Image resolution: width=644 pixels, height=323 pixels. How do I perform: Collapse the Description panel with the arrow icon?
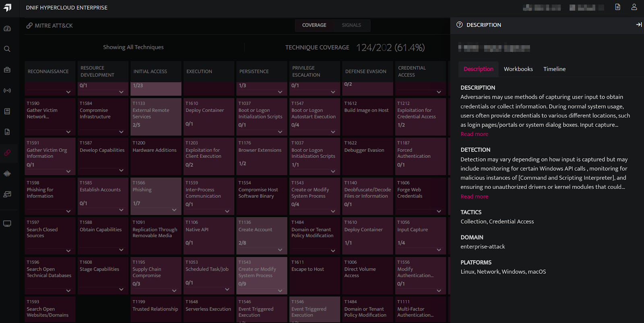point(639,25)
